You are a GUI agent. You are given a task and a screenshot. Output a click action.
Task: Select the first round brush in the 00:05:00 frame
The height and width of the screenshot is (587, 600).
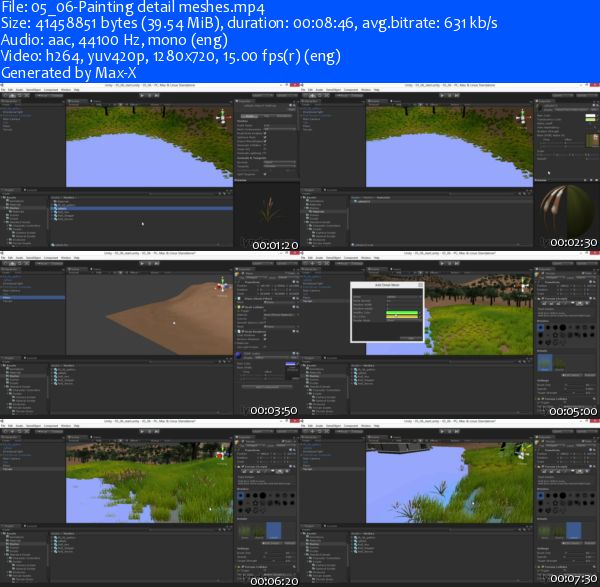pos(541,328)
